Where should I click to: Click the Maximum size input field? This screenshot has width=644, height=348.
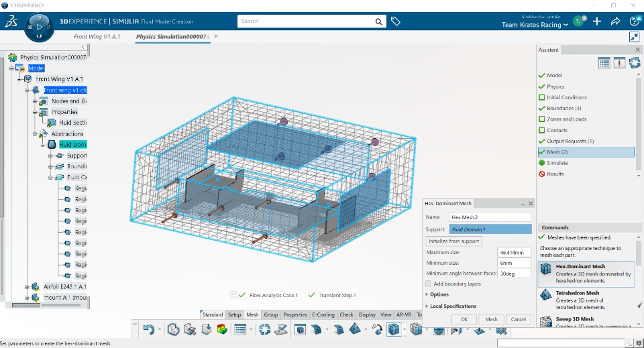(x=514, y=252)
